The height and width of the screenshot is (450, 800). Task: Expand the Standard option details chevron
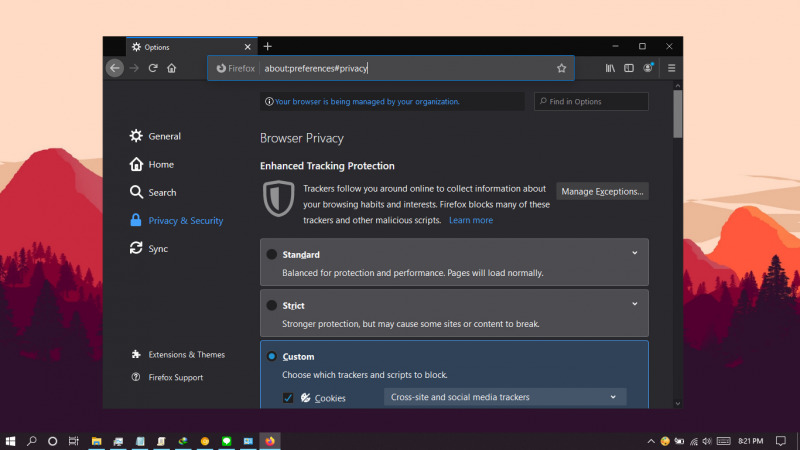[635, 253]
